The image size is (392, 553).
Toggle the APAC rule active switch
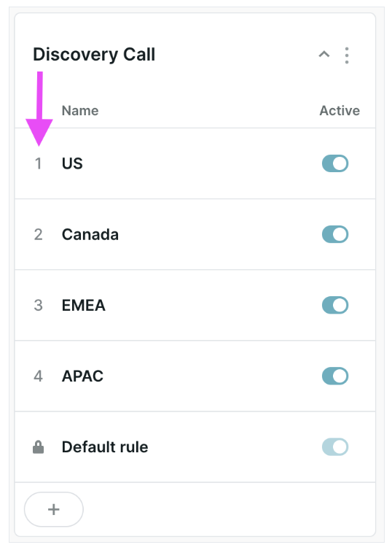[x=335, y=376]
